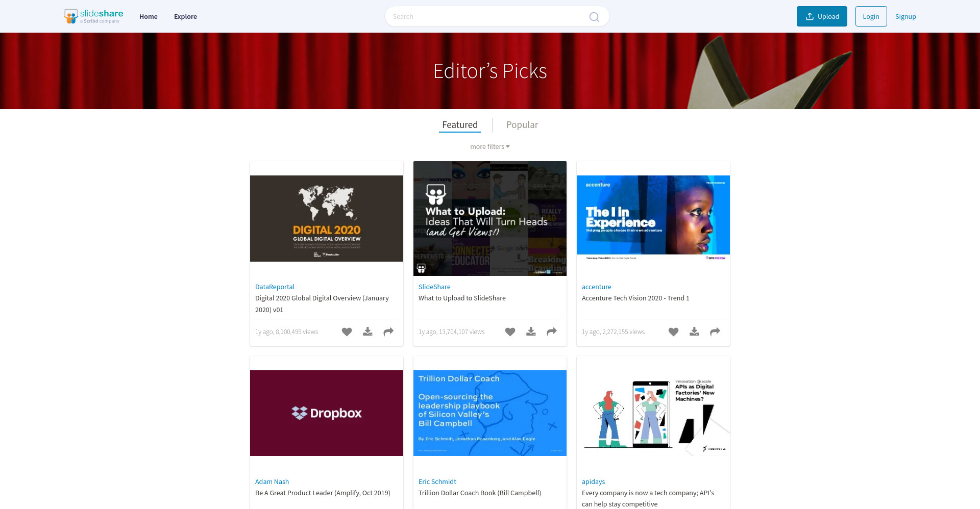
Task: Download the What to Upload to SlideShare deck
Action: click(531, 332)
